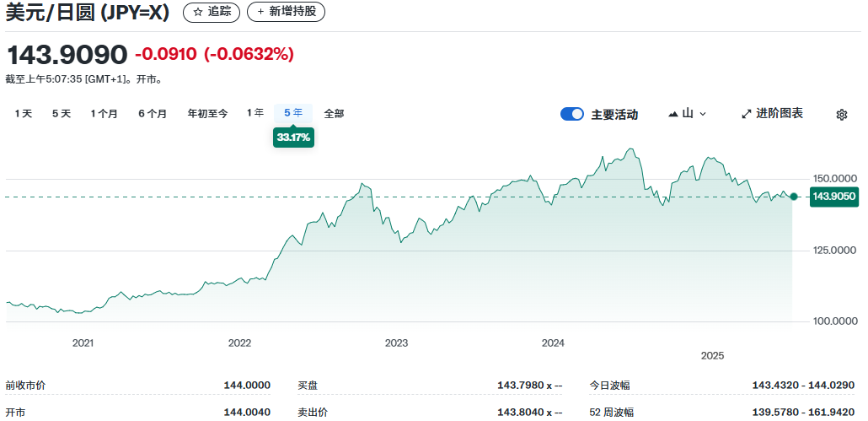Open the 山 chart type dropdown
The image size is (868, 421).
(x=687, y=114)
